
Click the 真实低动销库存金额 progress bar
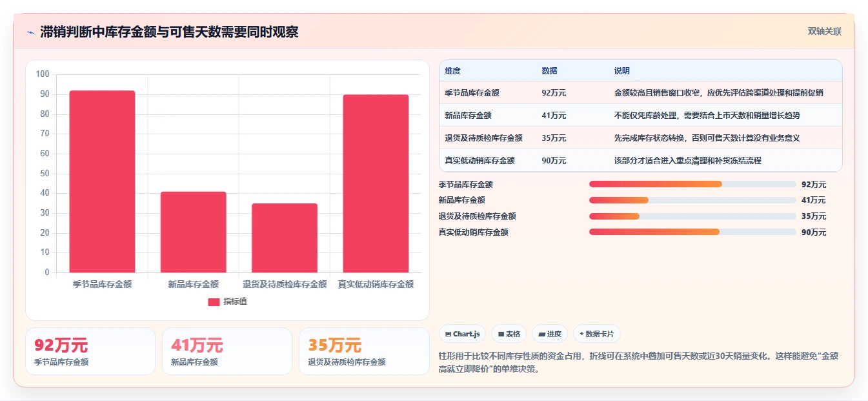pyautogui.click(x=692, y=232)
